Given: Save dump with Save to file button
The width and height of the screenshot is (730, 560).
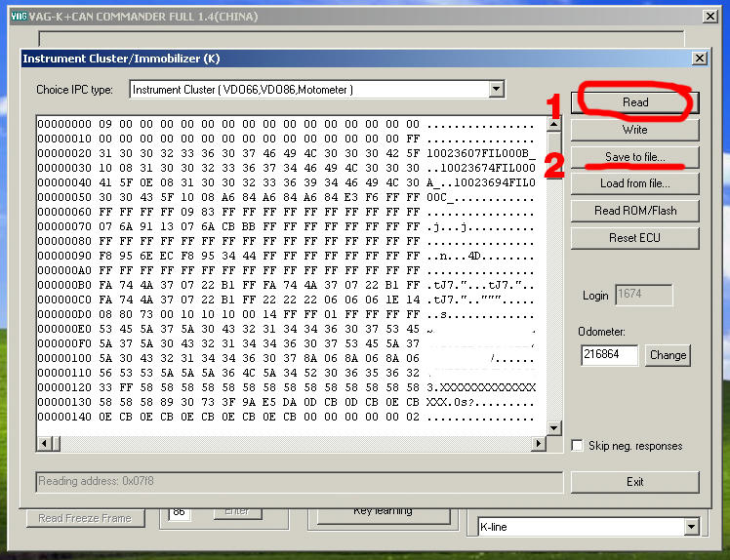Looking at the screenshot, I should coord(635,157).
